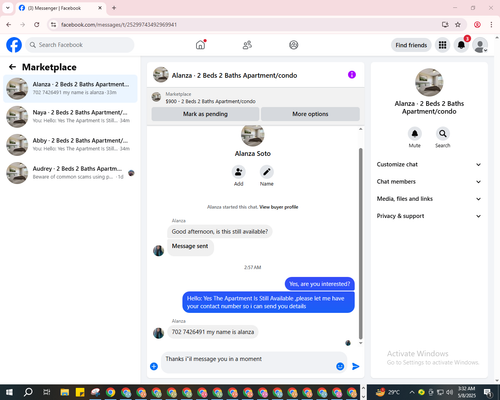Open Task View on the taskbar

[47, 392]
